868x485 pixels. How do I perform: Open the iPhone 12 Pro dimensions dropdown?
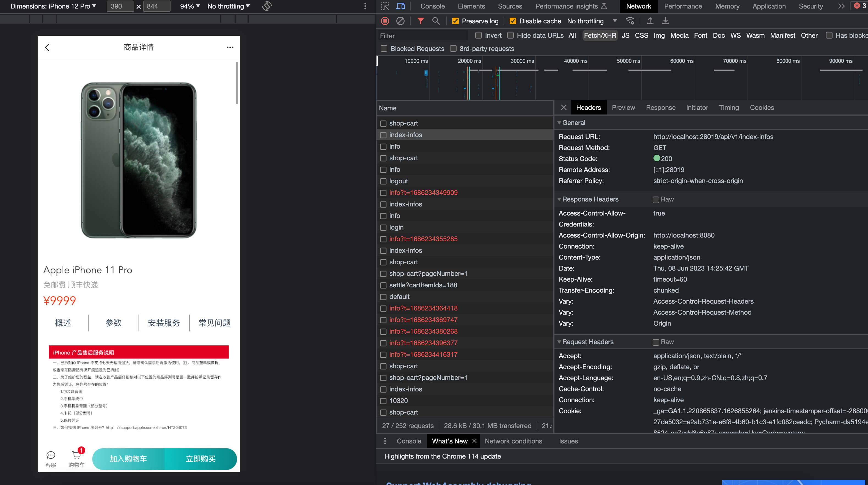tap(53, 6)
